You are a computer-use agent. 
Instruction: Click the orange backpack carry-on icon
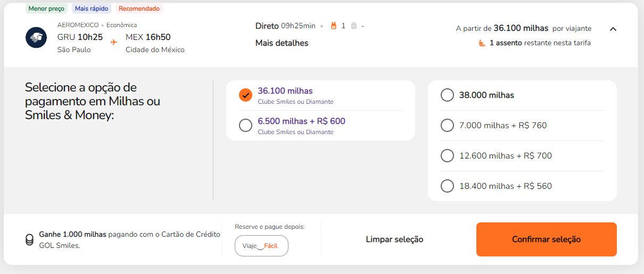pos(334,26)
